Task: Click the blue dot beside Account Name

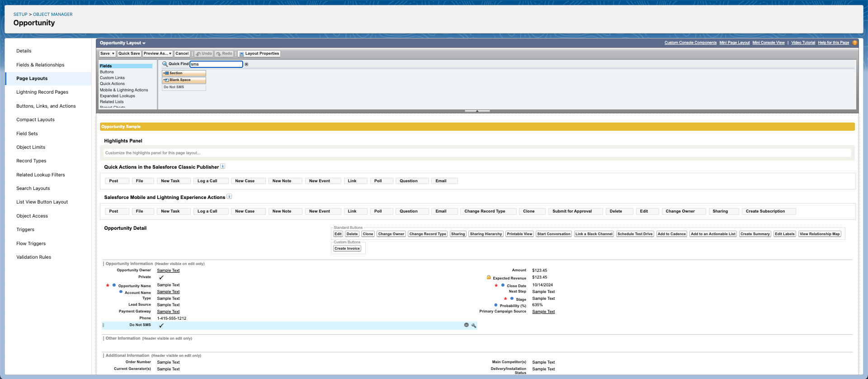Action: tap(121, 292)
